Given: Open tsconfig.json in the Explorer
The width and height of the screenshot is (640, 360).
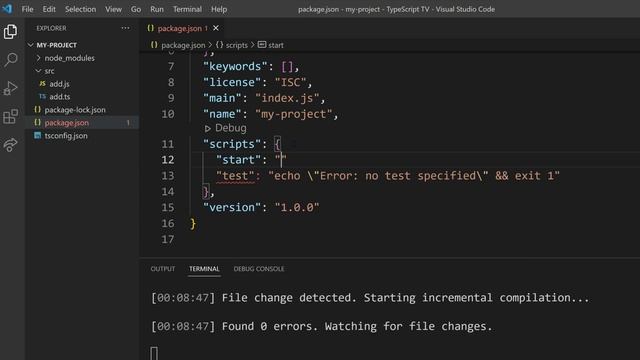Looking at the screenshot, I should tap(66, 136).
